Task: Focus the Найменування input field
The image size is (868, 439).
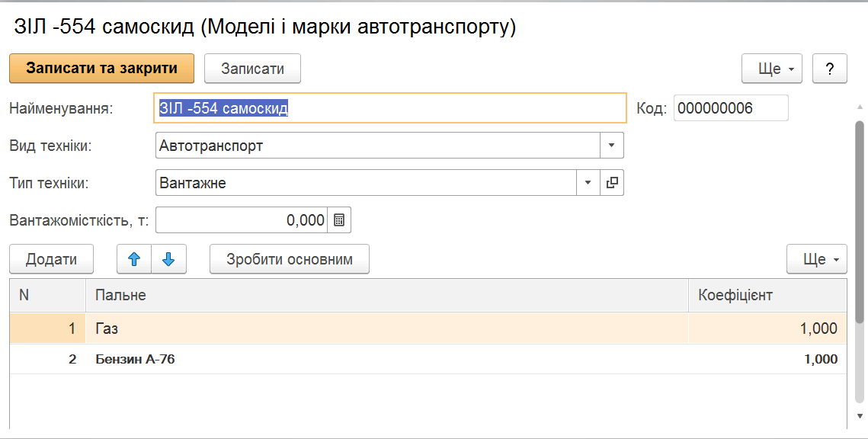Action: point(390,108)
